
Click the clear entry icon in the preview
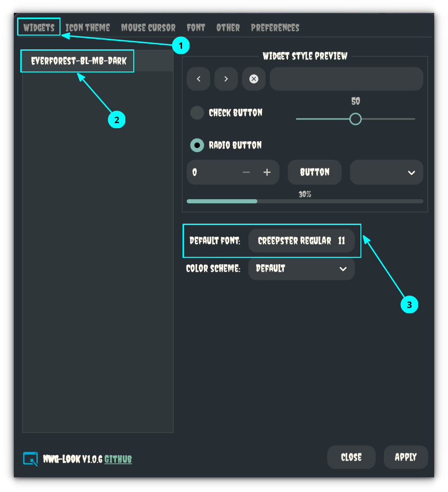tap(253, 79)
